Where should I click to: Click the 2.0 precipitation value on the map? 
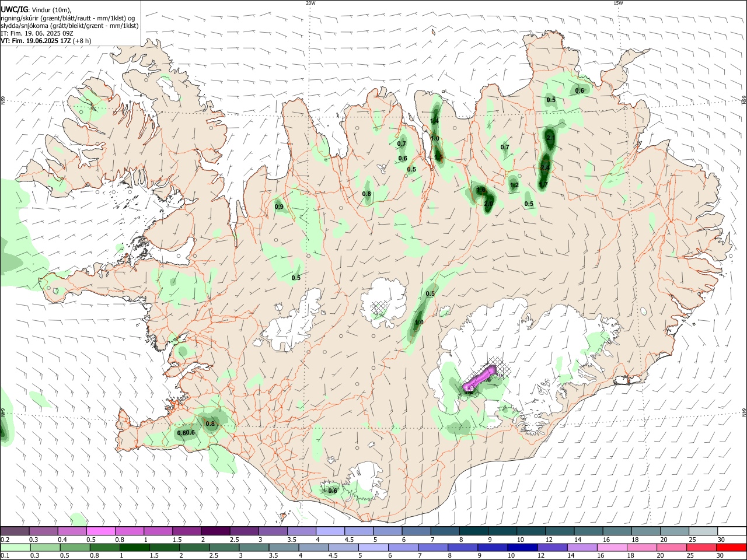488,204
